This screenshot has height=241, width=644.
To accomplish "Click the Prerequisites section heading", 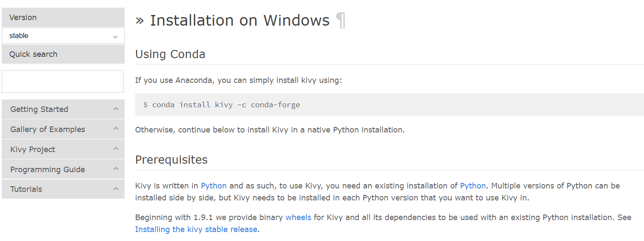I will pyautogui.click(x=172, y=160).
